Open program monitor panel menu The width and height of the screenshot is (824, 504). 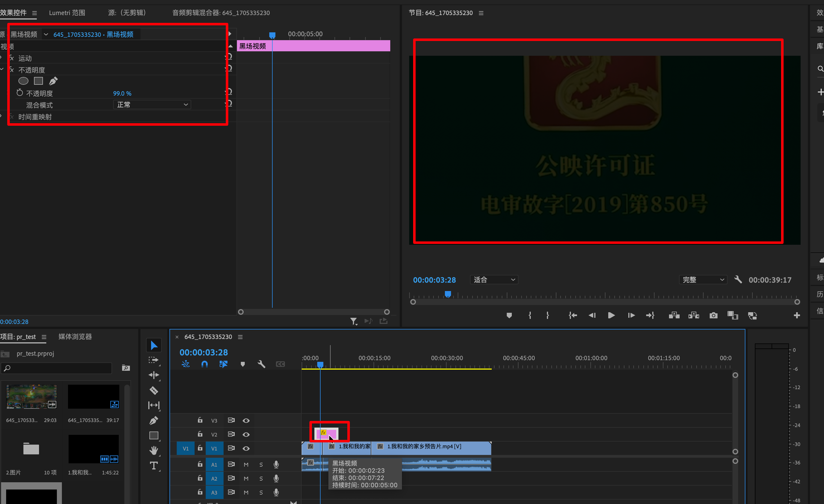click(481, 13)
